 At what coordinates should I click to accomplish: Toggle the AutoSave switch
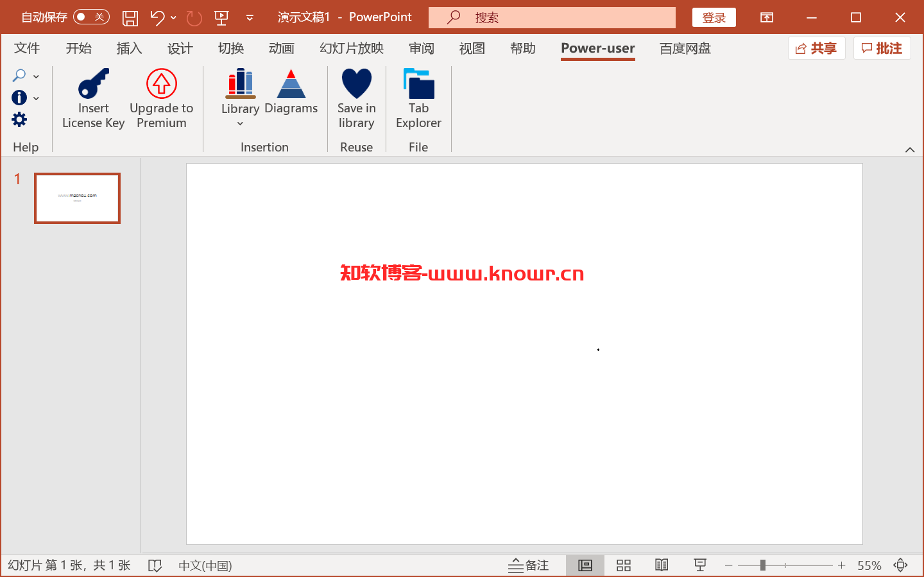click(x=91, y=17)
